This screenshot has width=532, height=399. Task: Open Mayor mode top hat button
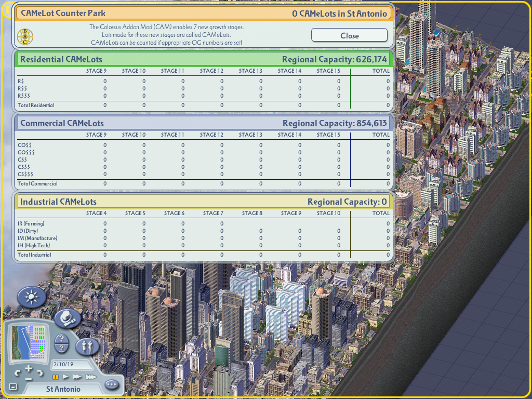click(68, 318)
